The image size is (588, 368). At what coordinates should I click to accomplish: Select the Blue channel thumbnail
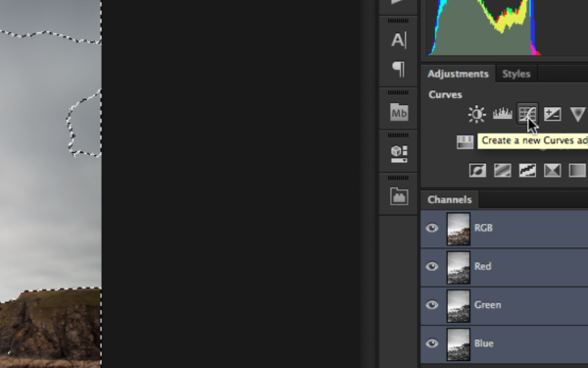459,344
